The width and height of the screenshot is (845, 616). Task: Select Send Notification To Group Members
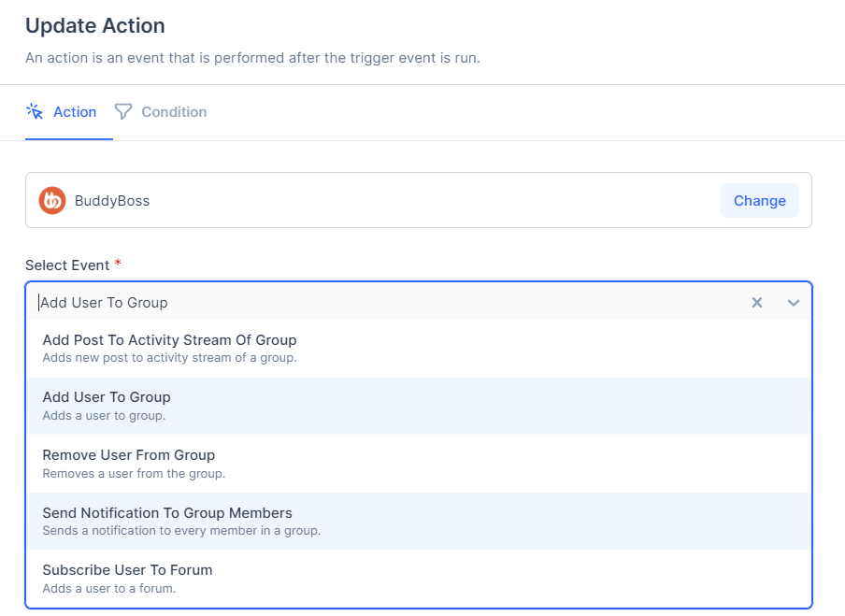tap(167, 513)
